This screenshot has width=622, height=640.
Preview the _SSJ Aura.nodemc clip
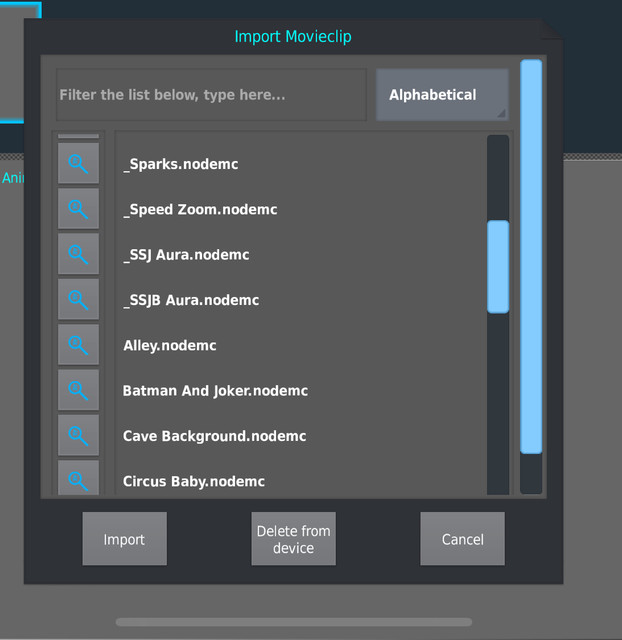click(78, 254)
